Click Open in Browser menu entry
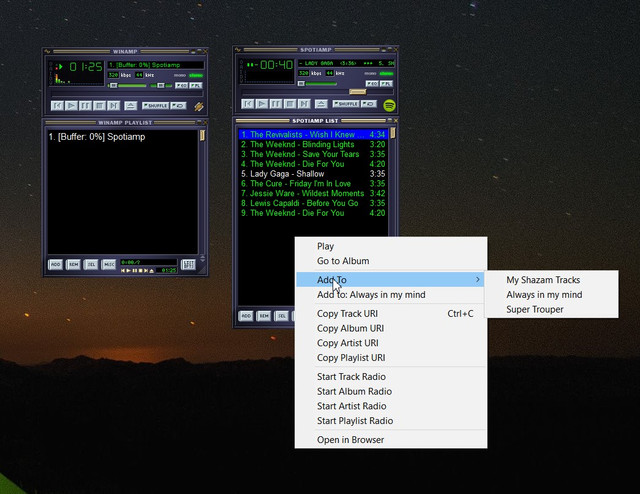The height and width of the screenshot is (494, 640). click(x=391, y=440)
